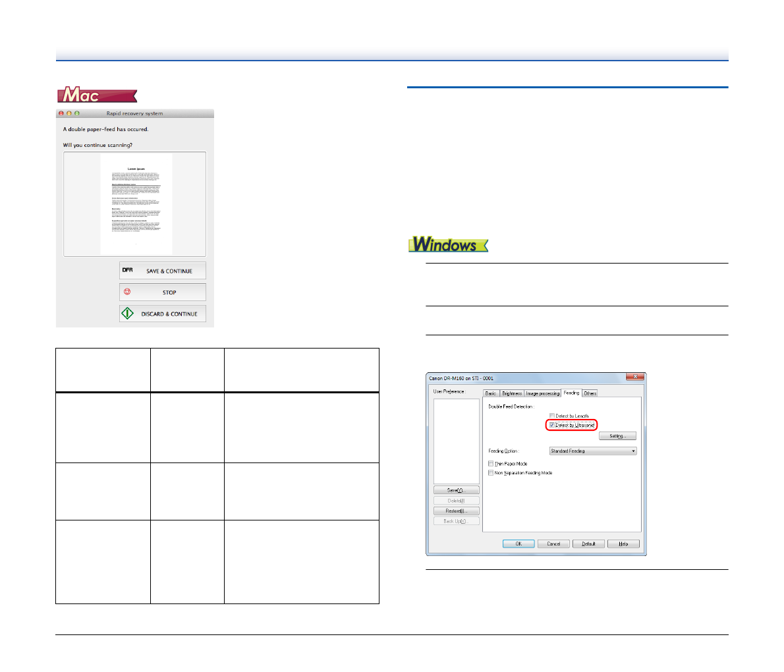Close the Canon DR-M160 dialog
This screenshot has width=784, height=672.
[x=635, y=378]
